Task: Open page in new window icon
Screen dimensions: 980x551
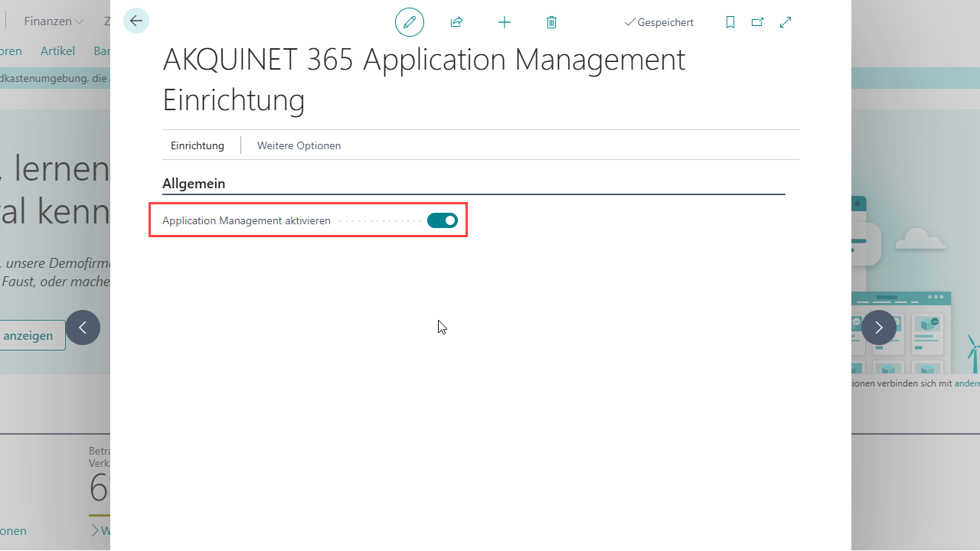Action: click(x=757, y=22)
